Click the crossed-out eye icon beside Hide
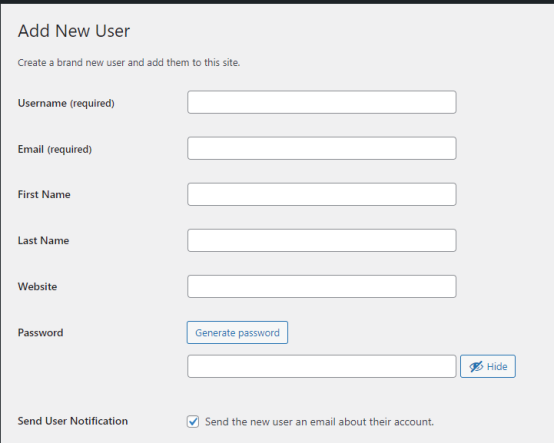The width and height of the screenshot is (554, 444). 476,367
